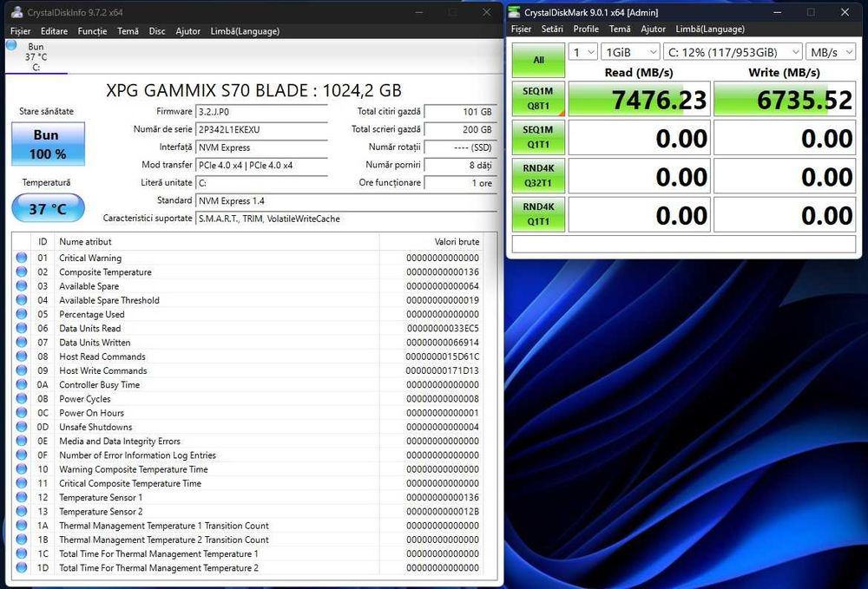Click status orb for Data Units Read
Viewport: 868px width, 589px height.
click(22, 328)
